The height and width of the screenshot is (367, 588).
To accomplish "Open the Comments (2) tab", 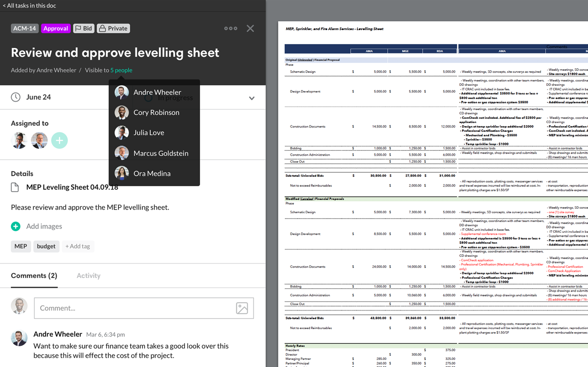I will (34, 276).
